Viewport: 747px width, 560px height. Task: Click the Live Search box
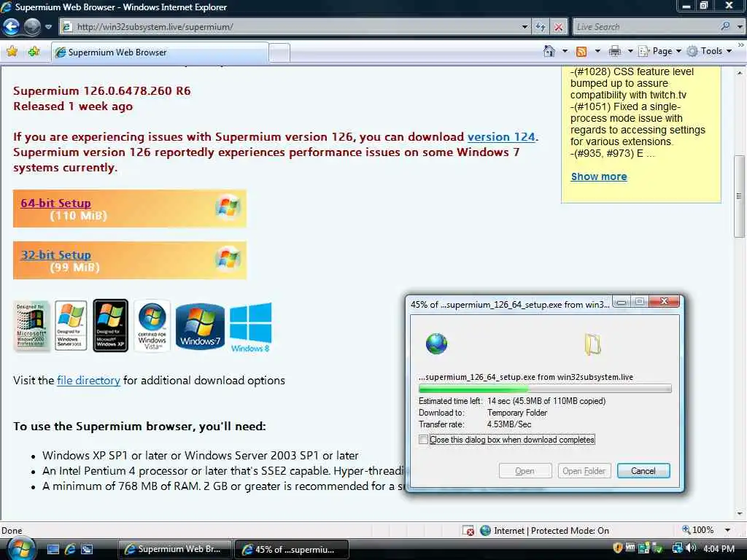(646, 27)
